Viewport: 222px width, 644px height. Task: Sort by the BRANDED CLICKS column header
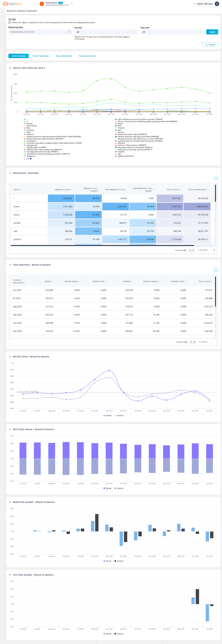tap(64, 190)
